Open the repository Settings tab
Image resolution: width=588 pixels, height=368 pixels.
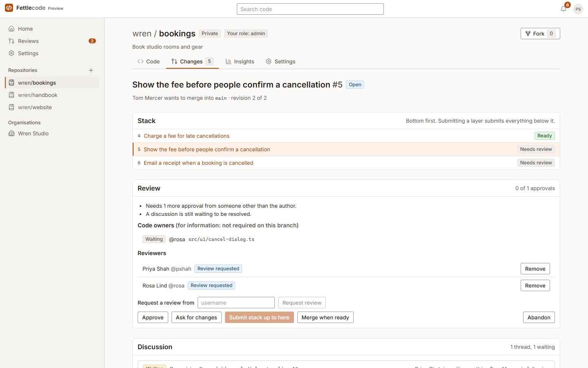(x=281, y=61)
